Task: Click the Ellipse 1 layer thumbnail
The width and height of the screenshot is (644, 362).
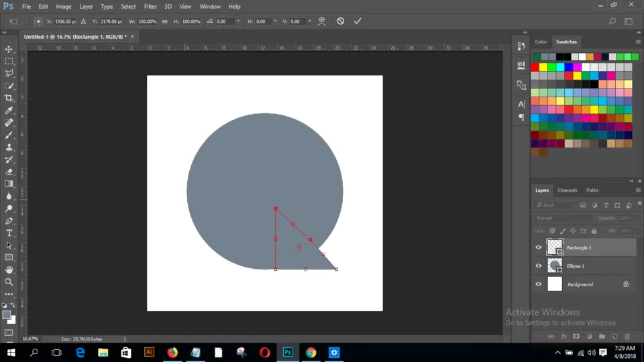Action: 555,266
